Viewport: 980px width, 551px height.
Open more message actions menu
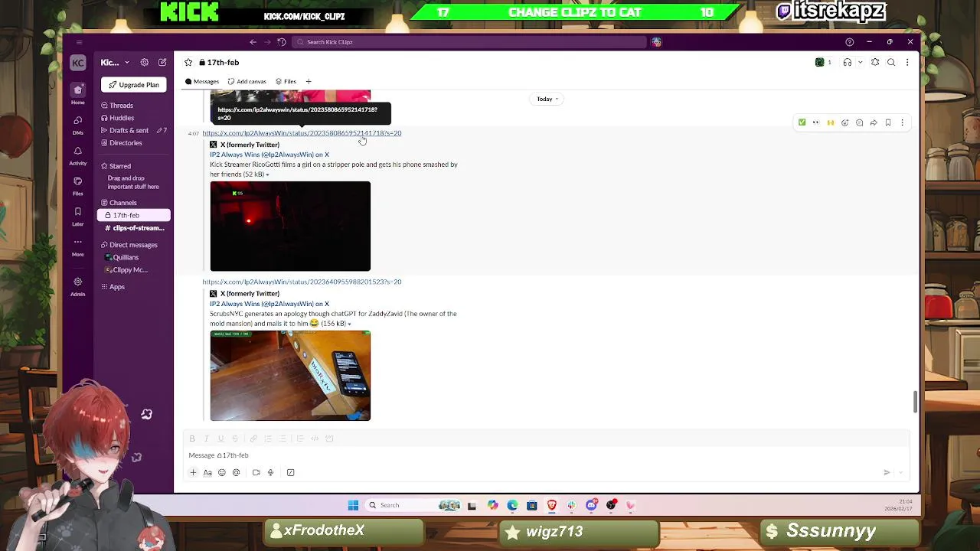pos(902,122)
